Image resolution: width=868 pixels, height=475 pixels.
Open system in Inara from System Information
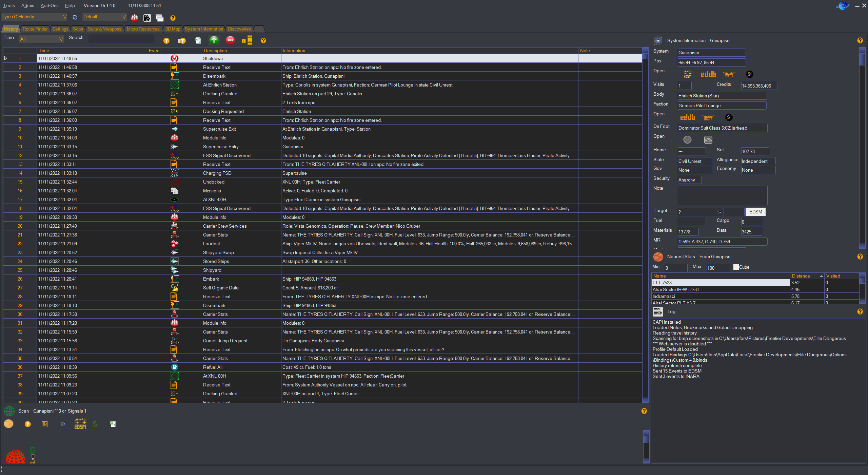tap(729, 74)
